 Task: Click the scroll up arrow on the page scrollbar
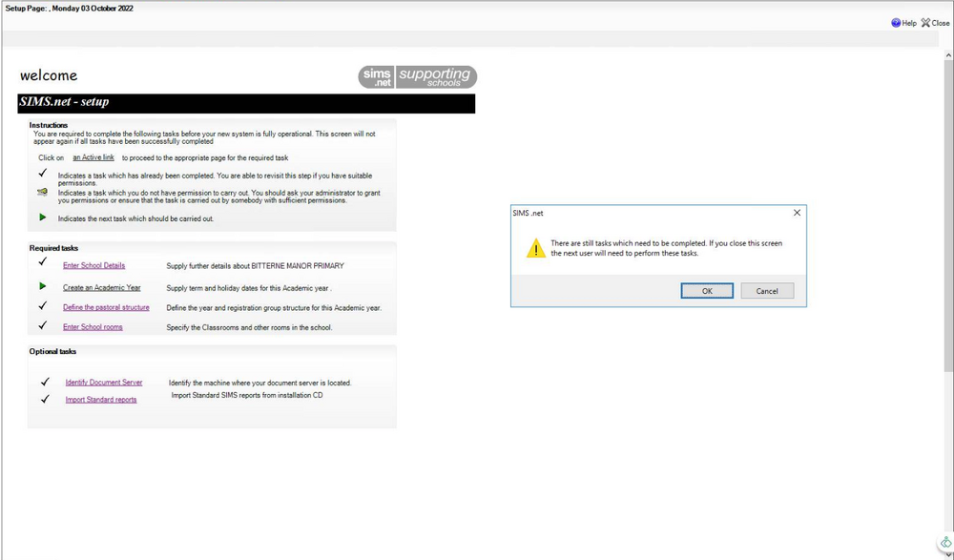point(948,55)
